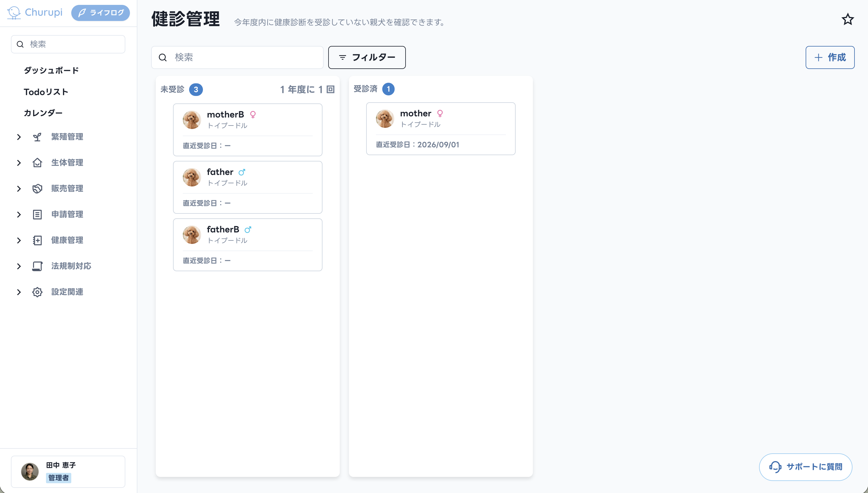The width and height of the screenshot is (868, 493).
Task: Open father's dog photo thumbnail
Action: [192, 177]
